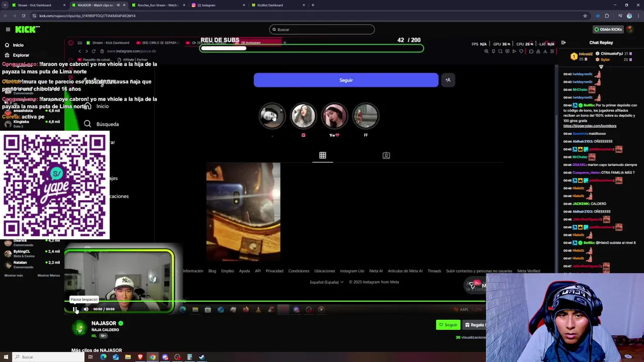The height and width of the screenshot is (362, 644).
Task: Open the FF story highlight
Action: tap(365, 116)
